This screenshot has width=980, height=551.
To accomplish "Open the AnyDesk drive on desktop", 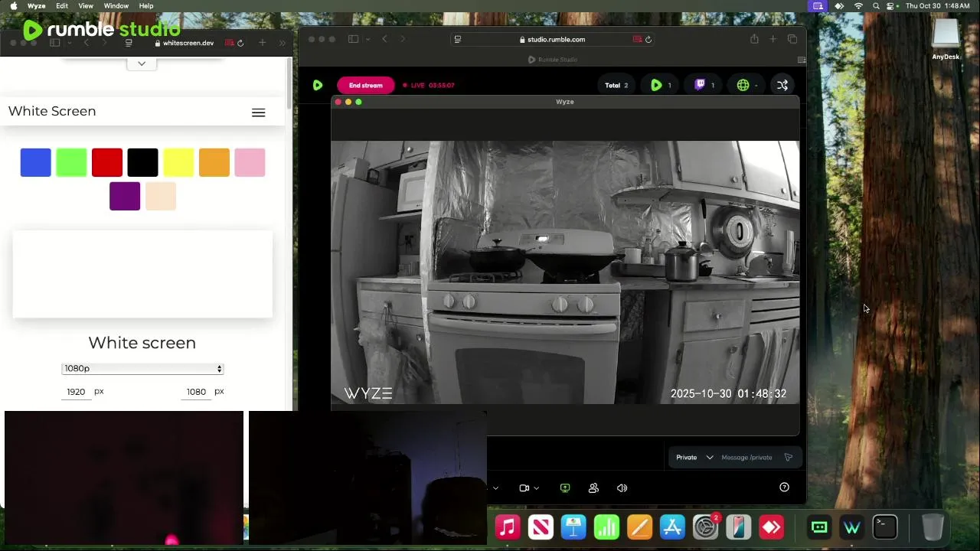I will coord(946,40).
